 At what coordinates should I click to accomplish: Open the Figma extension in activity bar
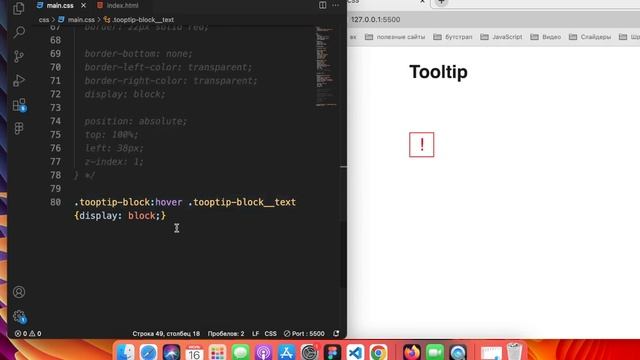click(x=19, y=129)
